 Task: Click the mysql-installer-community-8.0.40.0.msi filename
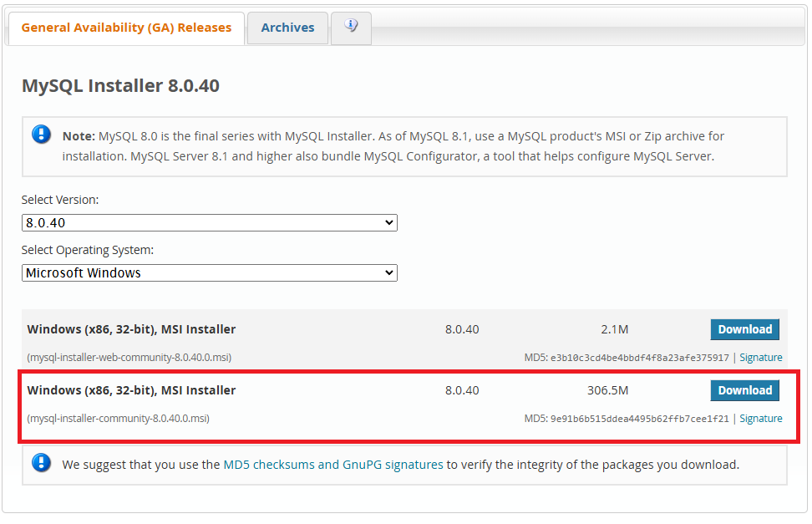coord(118,419)
